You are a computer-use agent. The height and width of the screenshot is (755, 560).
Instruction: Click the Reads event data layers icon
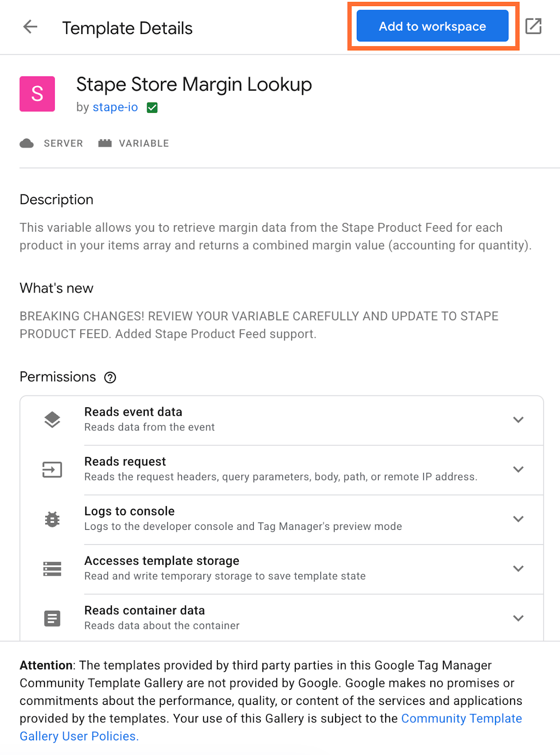(52, 420)
